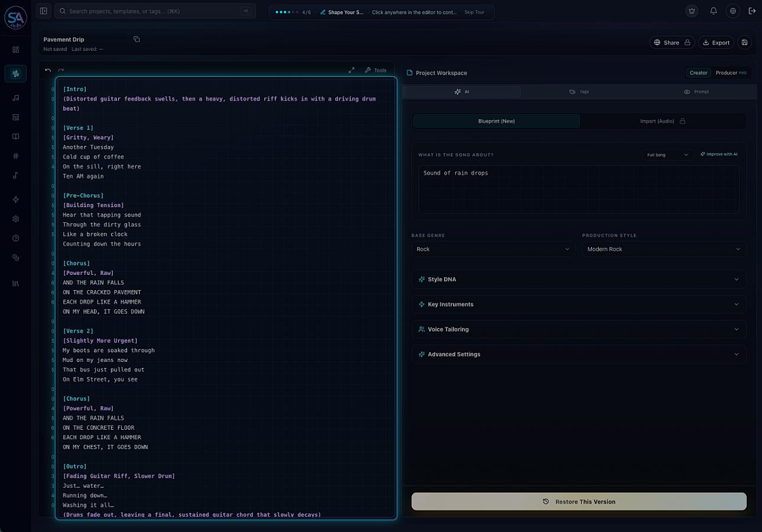Viewport: 762px width, 532px height.
Task: Open the editor Tools menu
Action: click(x=375, y=70)
